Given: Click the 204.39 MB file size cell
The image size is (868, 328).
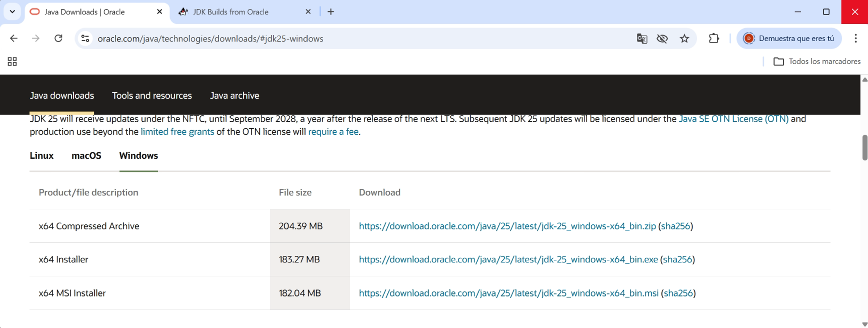Looking at the screenshot, I should click(x=310, y=226).
